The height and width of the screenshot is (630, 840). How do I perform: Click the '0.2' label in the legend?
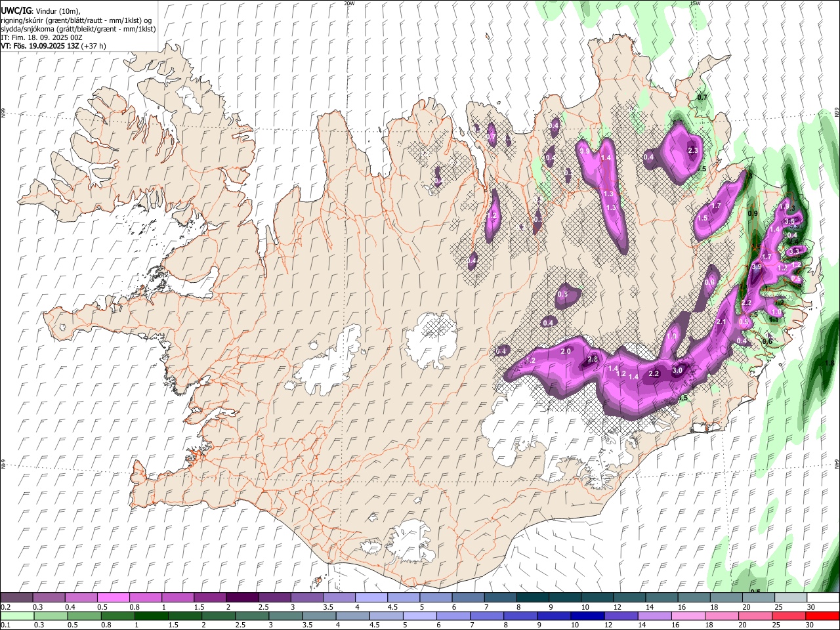(5, 607)
